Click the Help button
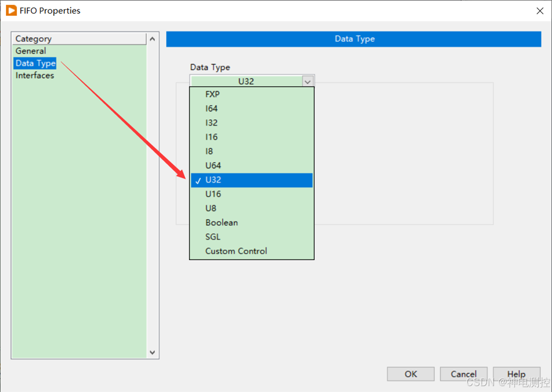 pyautogui.click(x=517, y=374)
